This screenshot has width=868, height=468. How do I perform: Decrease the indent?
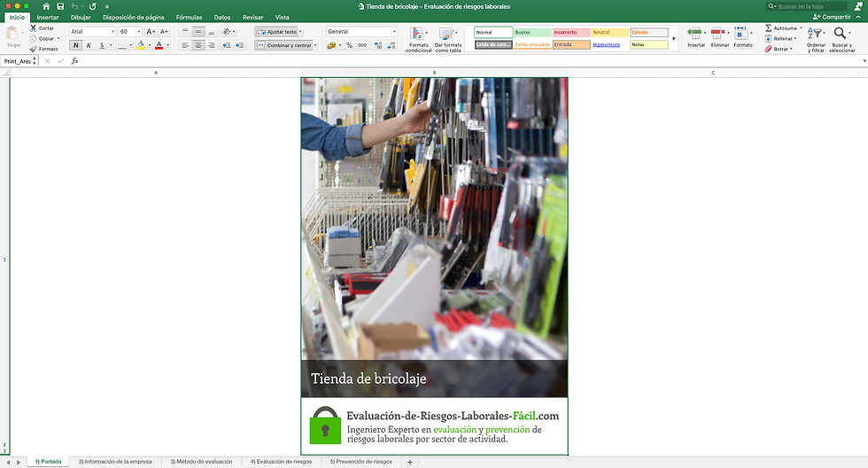227,45
